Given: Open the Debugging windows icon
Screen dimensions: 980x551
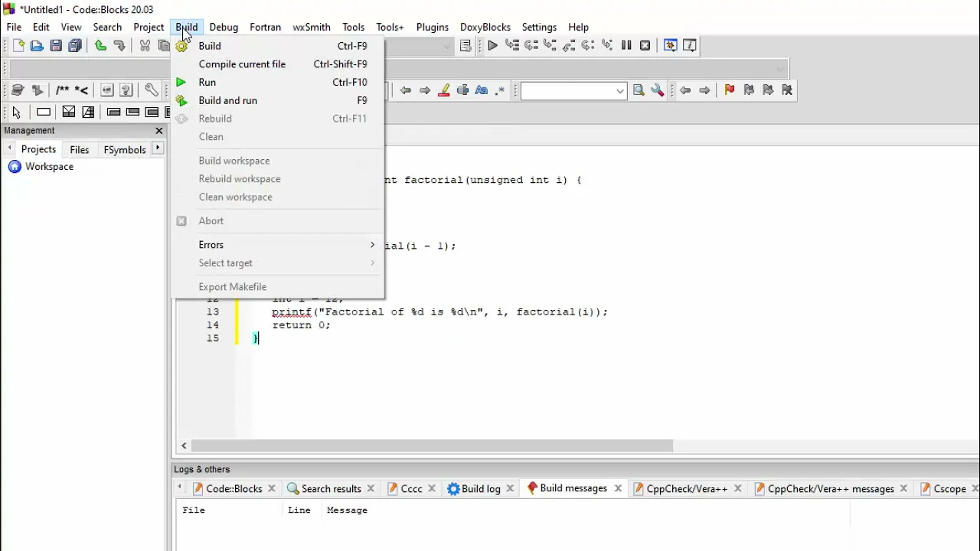Looking at the screenshot, I should click(671, 46).
